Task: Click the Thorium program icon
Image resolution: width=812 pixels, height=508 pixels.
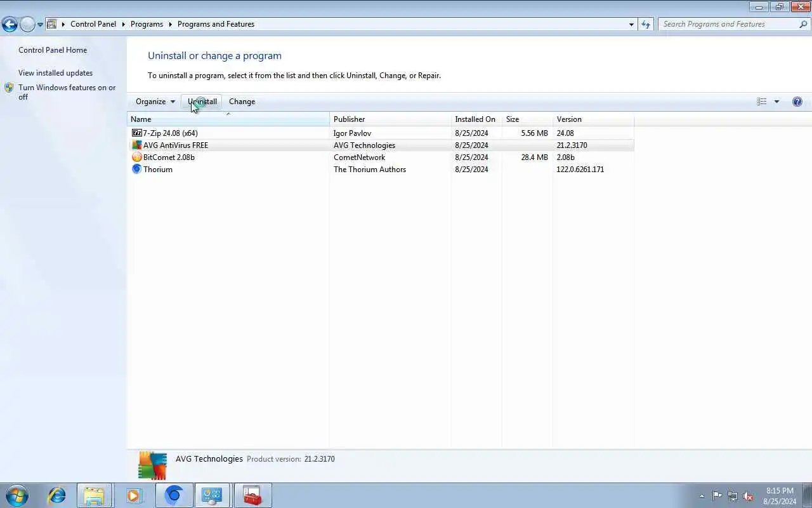Action: (136, 169)
